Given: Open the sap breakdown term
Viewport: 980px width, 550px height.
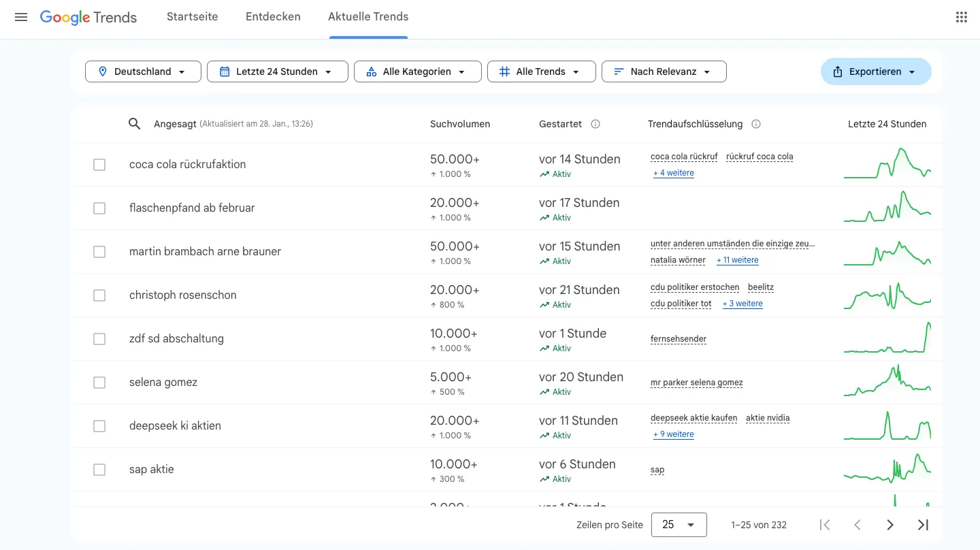Looking at the screenshot, I should (657, 470).
